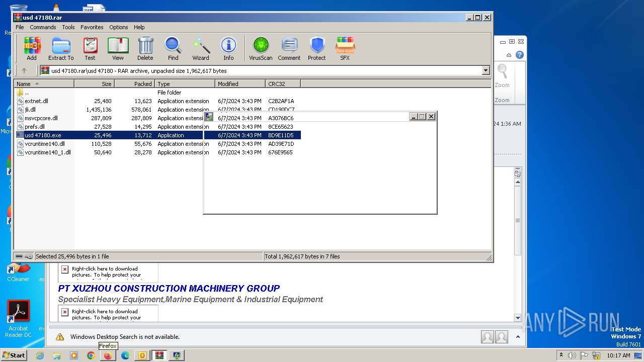
Task: Open the Help menu
Action: (139, 27)
